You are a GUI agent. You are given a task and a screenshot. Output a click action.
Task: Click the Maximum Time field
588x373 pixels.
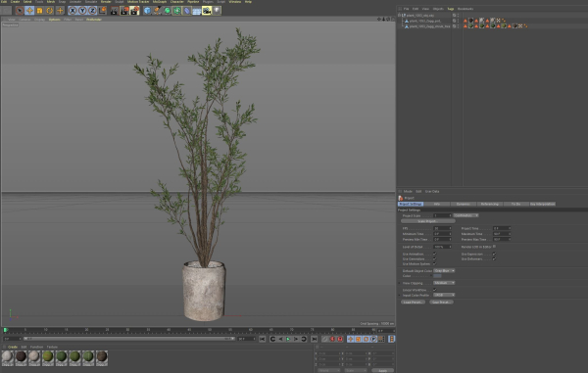tap(502, 234)
